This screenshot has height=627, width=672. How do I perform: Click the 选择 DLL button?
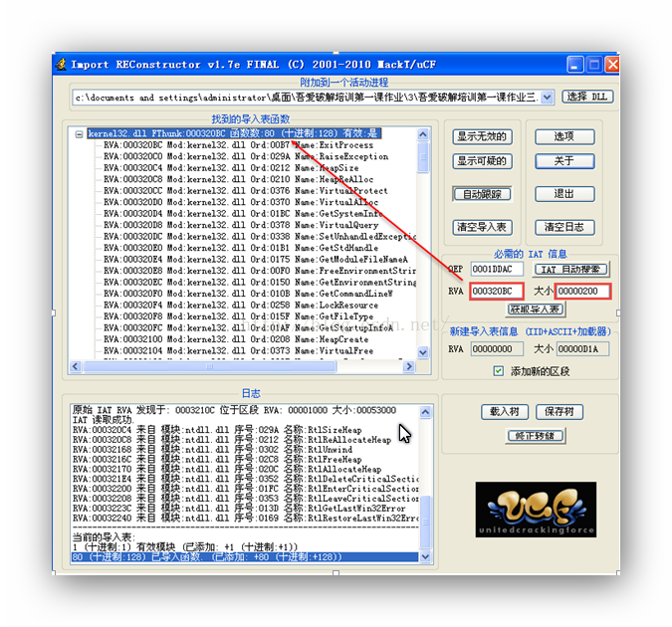[587, 97]
